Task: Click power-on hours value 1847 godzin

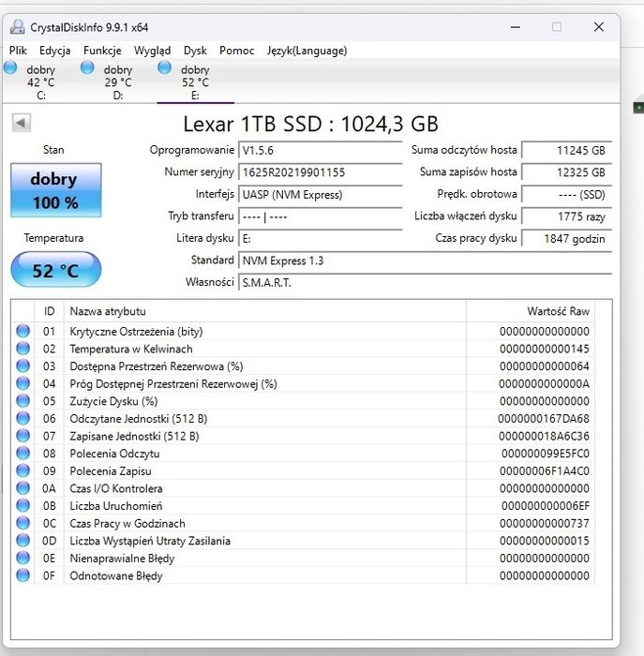Action: 566,238
